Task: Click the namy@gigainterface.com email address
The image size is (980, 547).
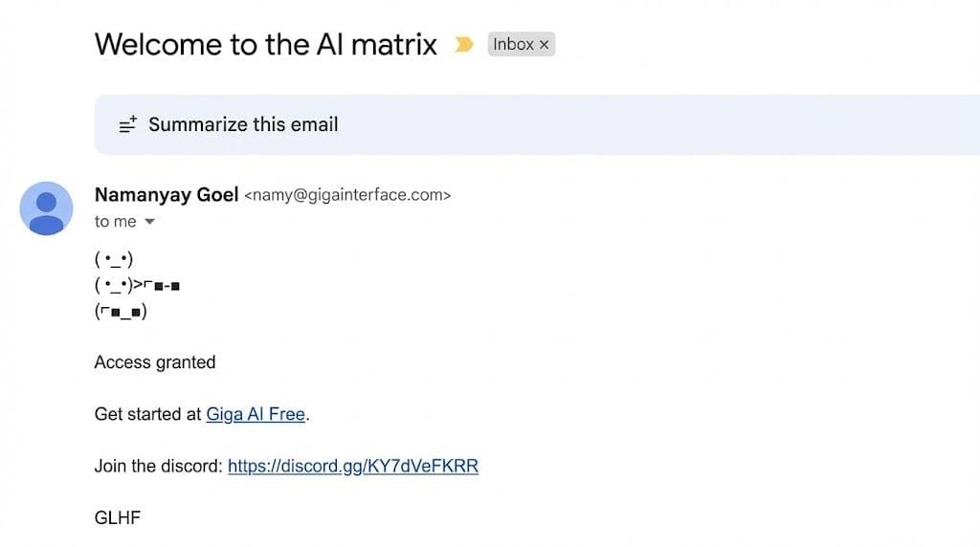Action: 347,195
